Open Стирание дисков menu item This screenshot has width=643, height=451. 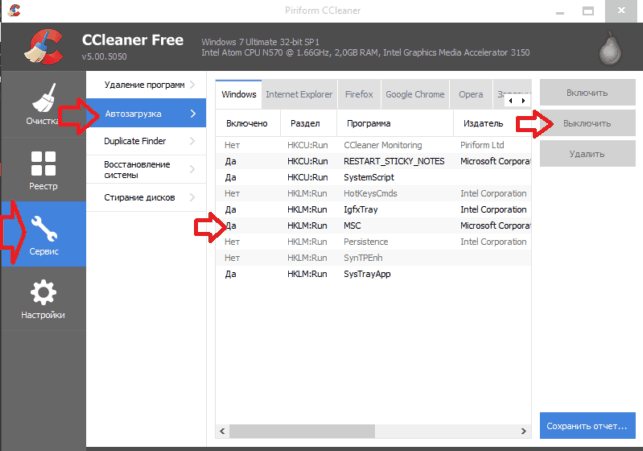point(146,198)
